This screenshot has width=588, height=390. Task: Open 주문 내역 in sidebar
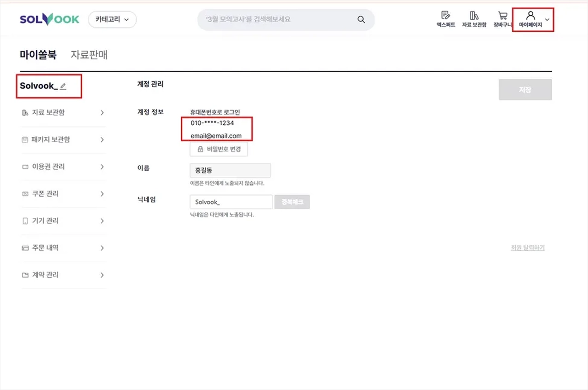pyautogui.click(x=63, y=248)
